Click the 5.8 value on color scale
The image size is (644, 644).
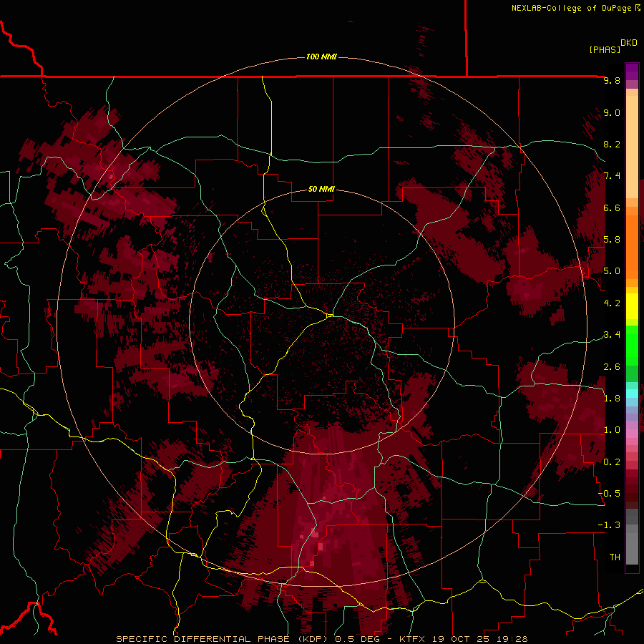pos(612,240)
